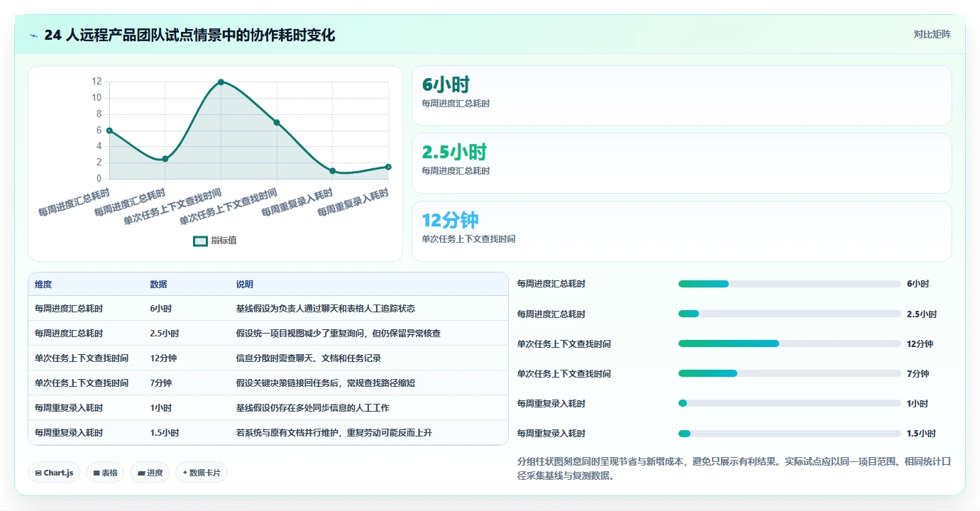
Task: Click the lightning icon beside the page title
Action: click(x=34, y=35)
